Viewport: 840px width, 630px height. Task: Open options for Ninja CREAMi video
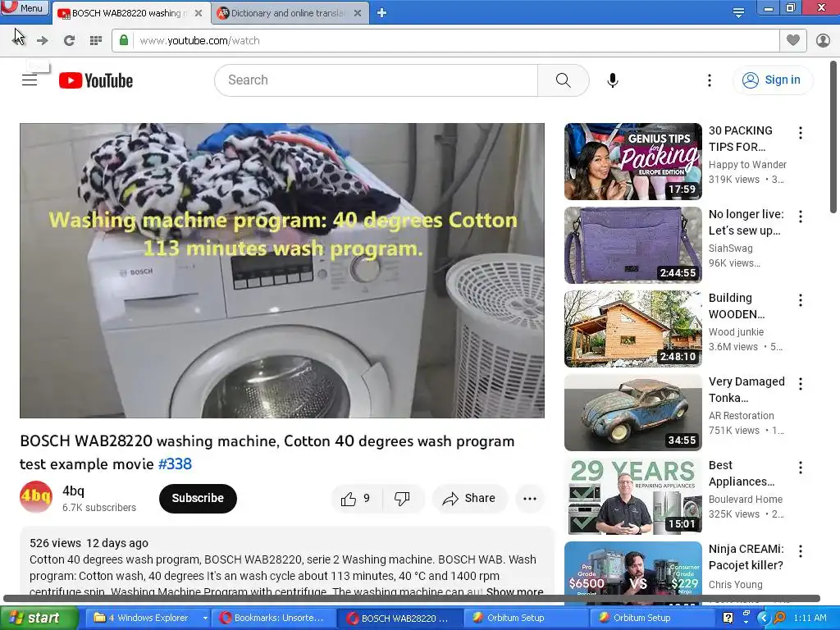click(801, 550)
